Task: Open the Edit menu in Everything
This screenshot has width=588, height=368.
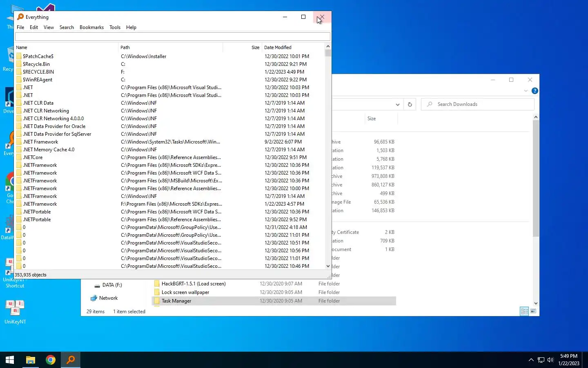Action: (x=34, y=27)
